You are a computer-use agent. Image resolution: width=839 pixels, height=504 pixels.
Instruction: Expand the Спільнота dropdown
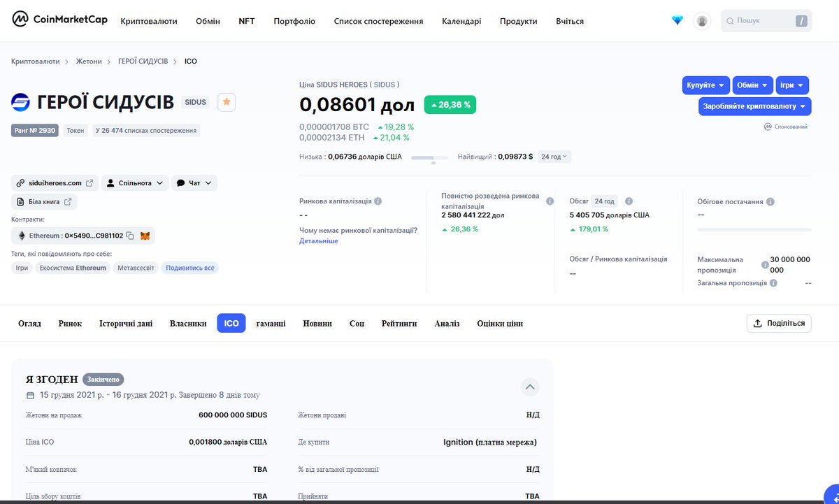click(135, 183)
